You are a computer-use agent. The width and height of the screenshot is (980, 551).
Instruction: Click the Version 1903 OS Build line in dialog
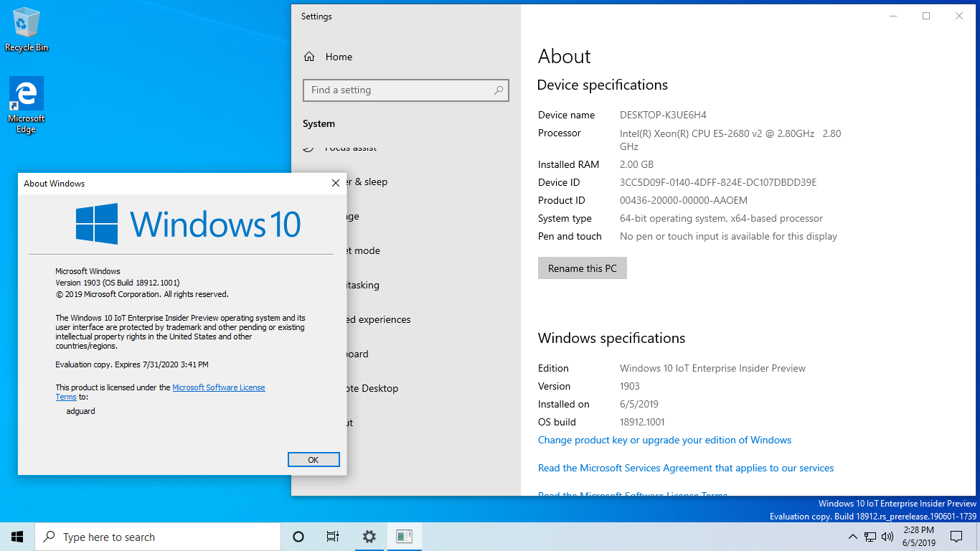118,283
